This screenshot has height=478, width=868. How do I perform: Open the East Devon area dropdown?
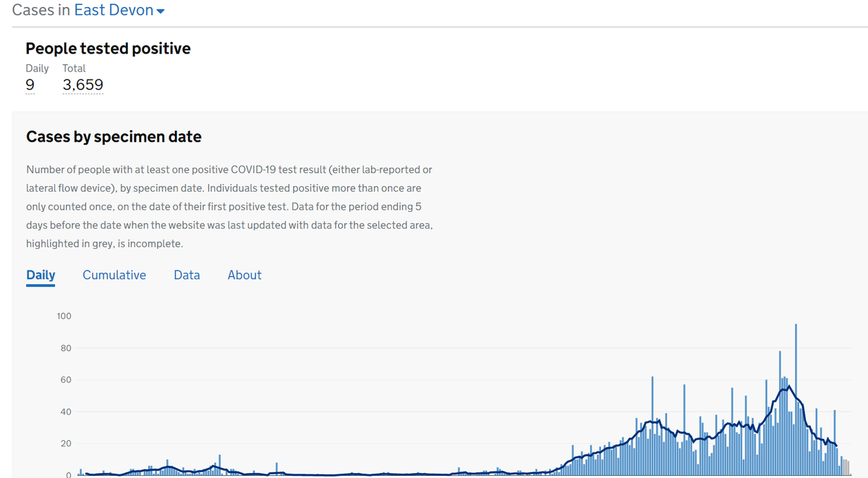(120, 10)
